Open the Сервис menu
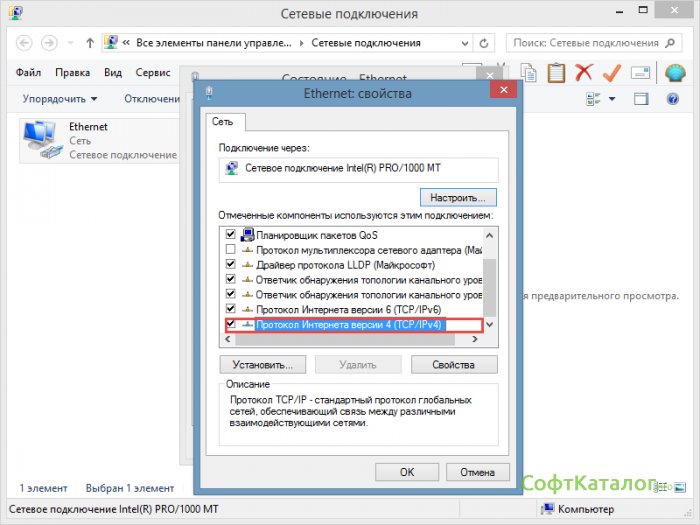 (x=152, y=73)
